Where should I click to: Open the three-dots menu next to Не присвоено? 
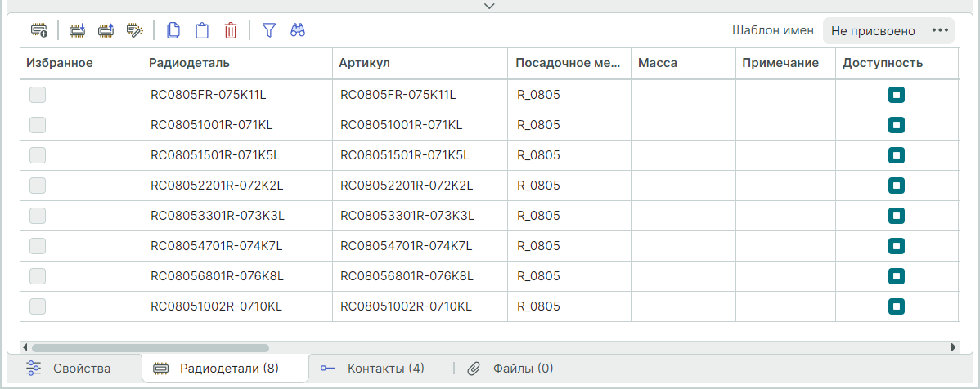pyautogui.click(x=940, y=30)
